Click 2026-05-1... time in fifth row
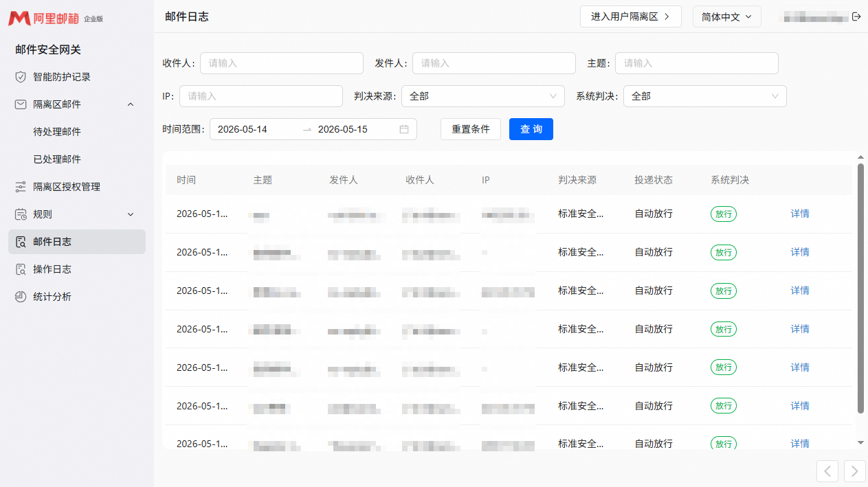Viewport: 868px width, 487px height. pos(202,367)
